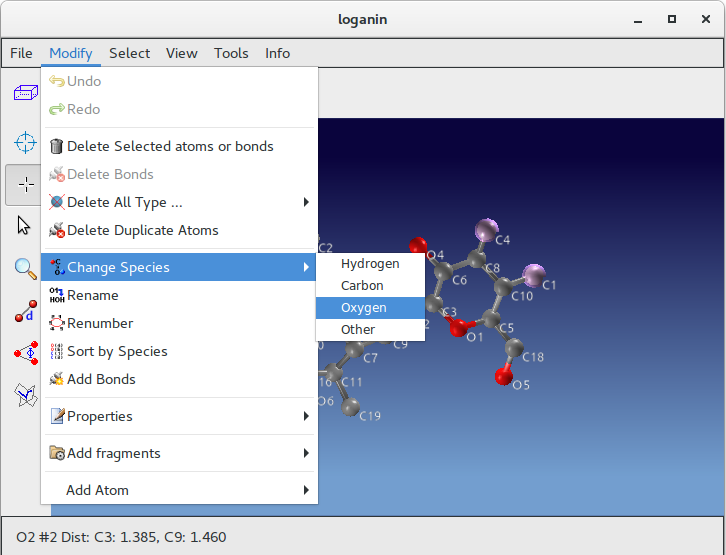This screenshot has width=726, height=555.
Task: Choose Add Bonds entry
Action: click(x=180, y=379)
